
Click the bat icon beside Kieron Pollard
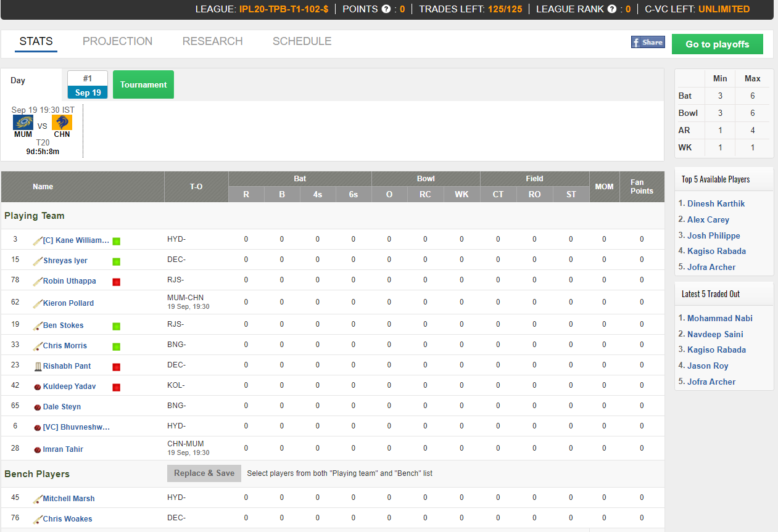point(38,303)
